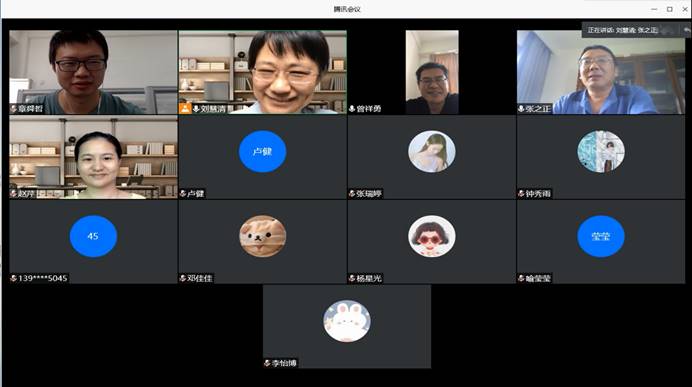Click the 喻莹莹 name label

point(538,278)
